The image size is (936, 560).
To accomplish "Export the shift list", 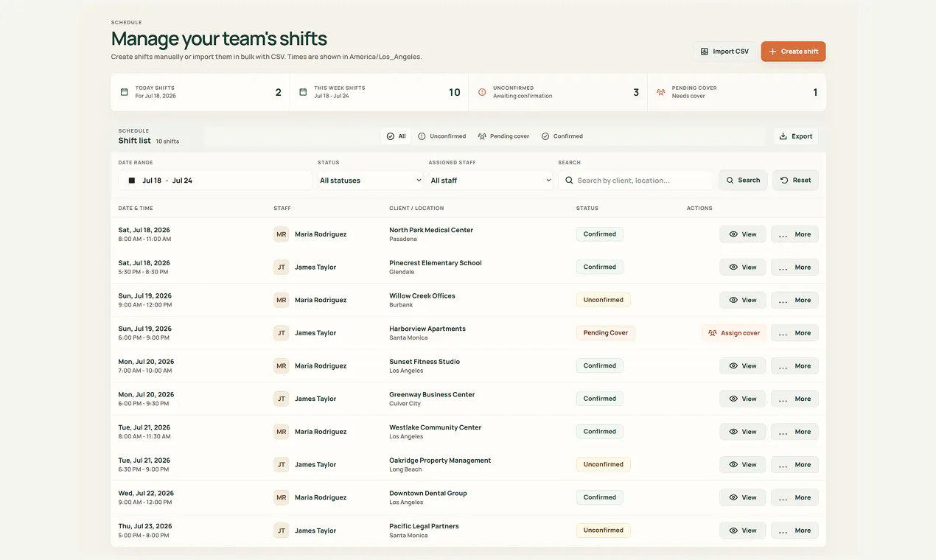I will 796,136.
